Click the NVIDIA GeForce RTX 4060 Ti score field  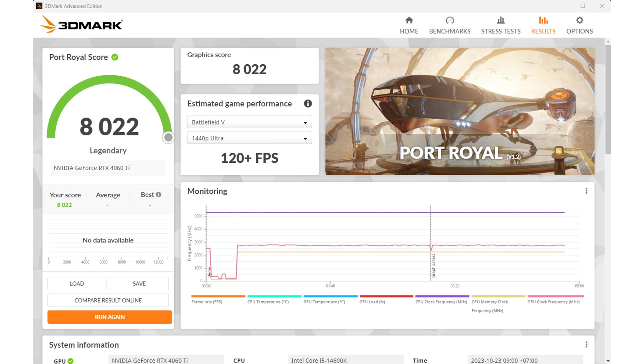(108, 168)
